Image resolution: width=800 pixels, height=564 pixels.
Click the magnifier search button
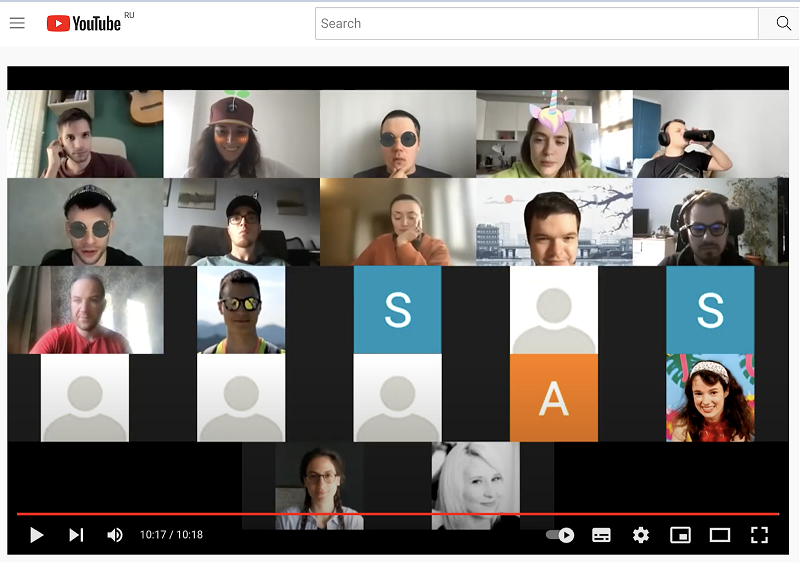pyautogui.click(x=783, y=23)
